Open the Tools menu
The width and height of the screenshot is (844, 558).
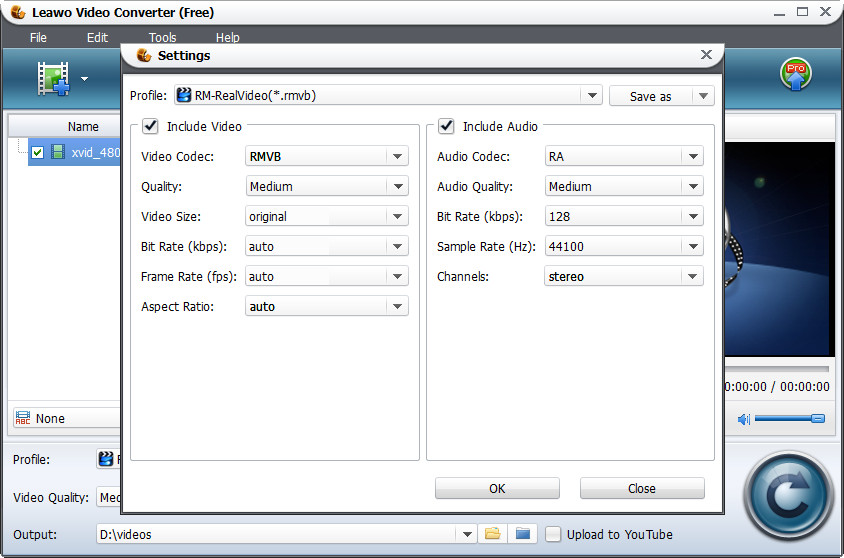[x=163, y=38]
